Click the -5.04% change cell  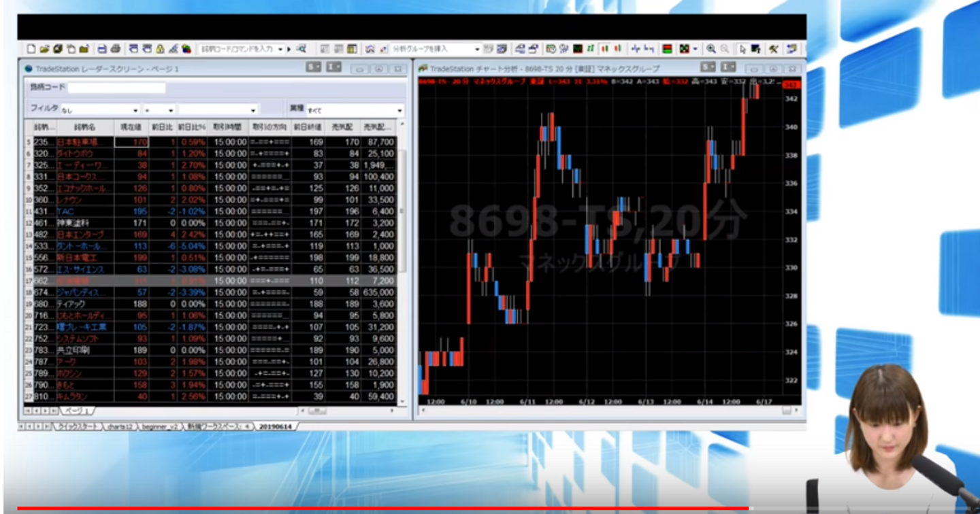coord(193,246)
